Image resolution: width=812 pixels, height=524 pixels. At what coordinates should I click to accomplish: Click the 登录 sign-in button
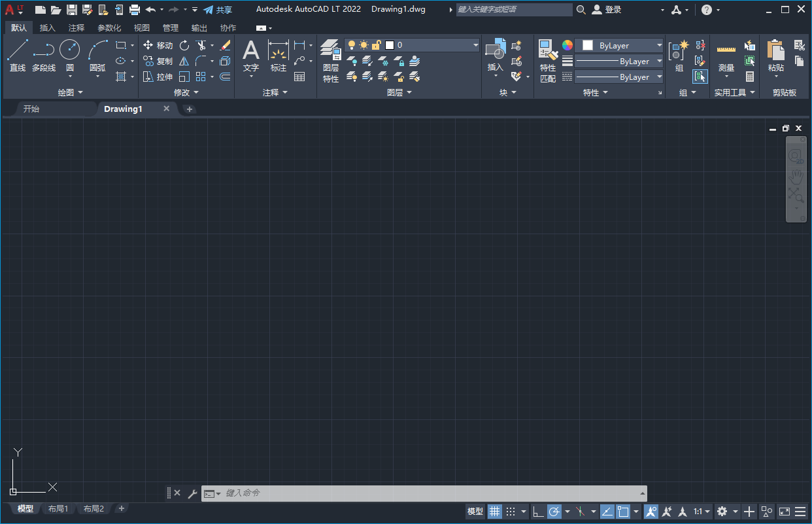click(x=607, y=10)
